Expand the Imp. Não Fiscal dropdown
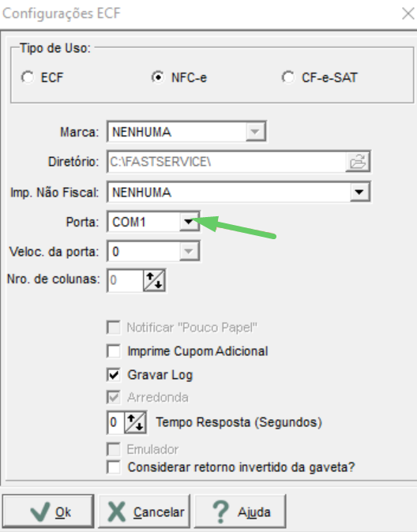This screenshot has width=417, height=532. (x=359, y=193)
